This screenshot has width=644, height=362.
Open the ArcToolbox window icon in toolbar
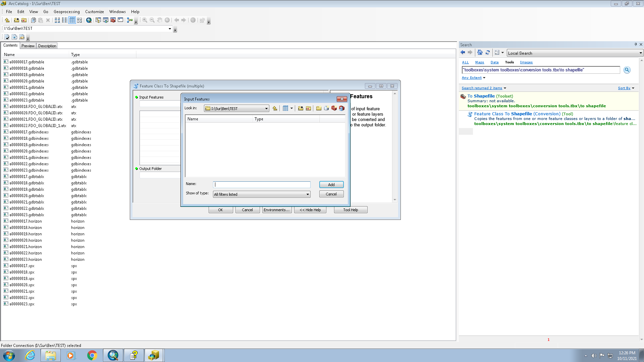[x=113, y=20]
